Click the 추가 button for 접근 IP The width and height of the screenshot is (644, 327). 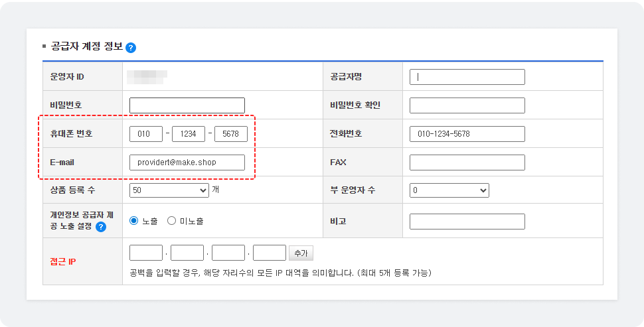pyautogui.click(x=301, y=253)
